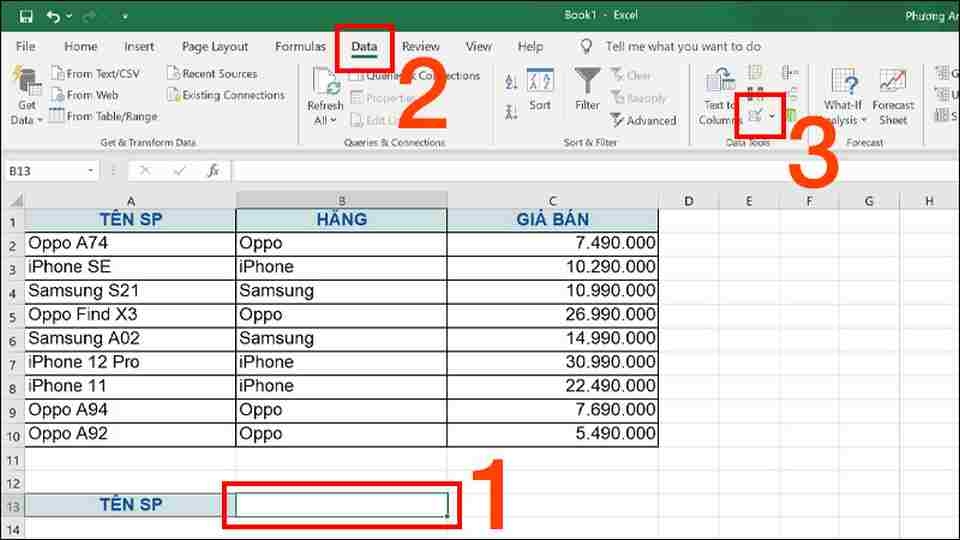Click Reapply in Sort & Filter
The width and height of the screenshot is (960, 540).
(638, 98)
